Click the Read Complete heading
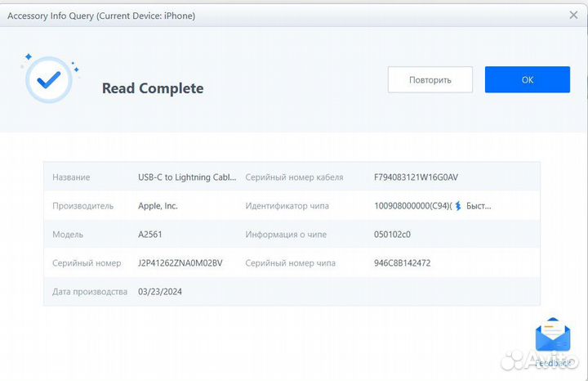 (153, 88)
